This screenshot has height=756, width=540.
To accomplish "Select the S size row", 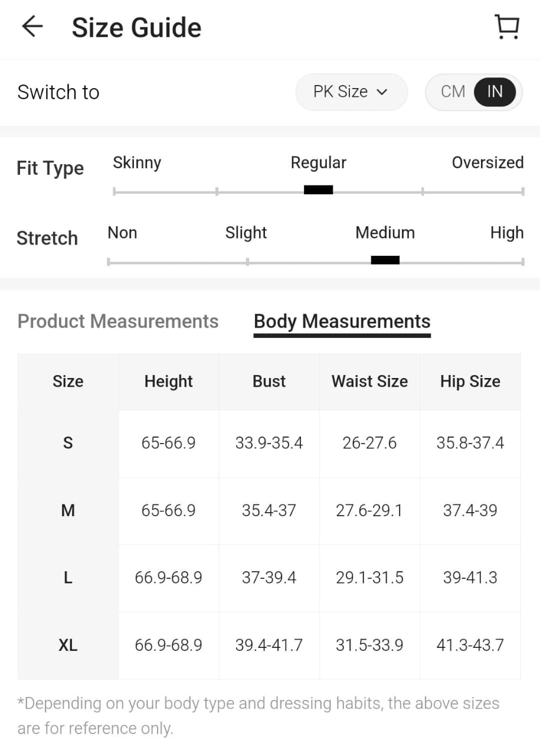I will (x=68, y=443).
